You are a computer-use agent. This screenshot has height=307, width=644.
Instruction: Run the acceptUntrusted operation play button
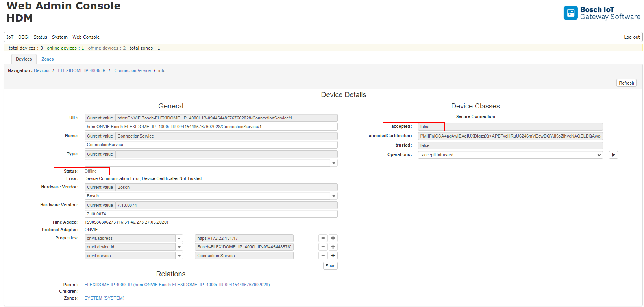click(x=613, y=155)
